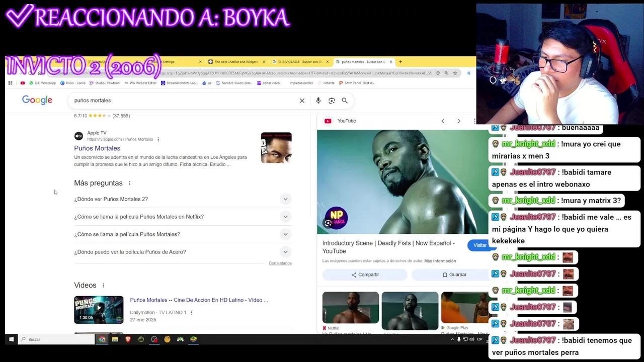Open the Más información link
644x362 pixels.
440,261
